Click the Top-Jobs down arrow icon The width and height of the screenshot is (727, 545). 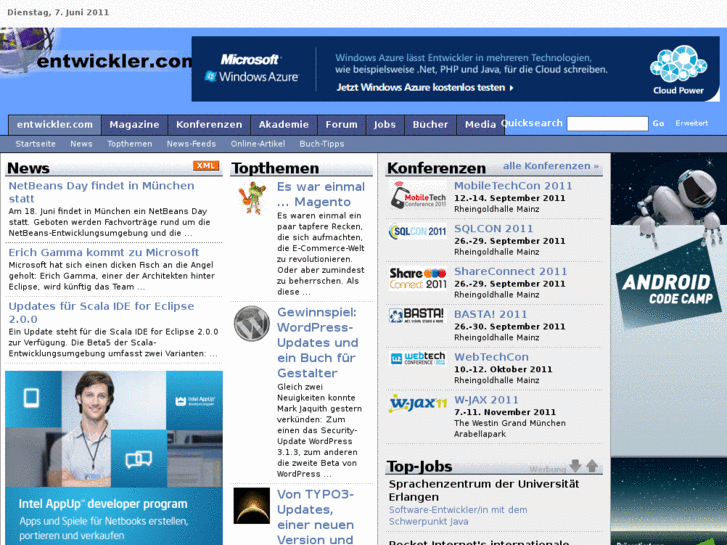pos(575,466)
